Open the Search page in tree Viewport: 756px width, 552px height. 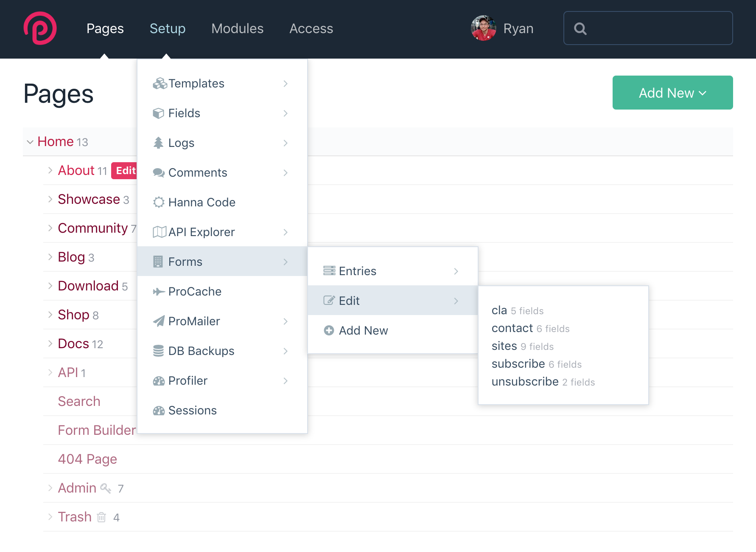(x=79, y=401)
